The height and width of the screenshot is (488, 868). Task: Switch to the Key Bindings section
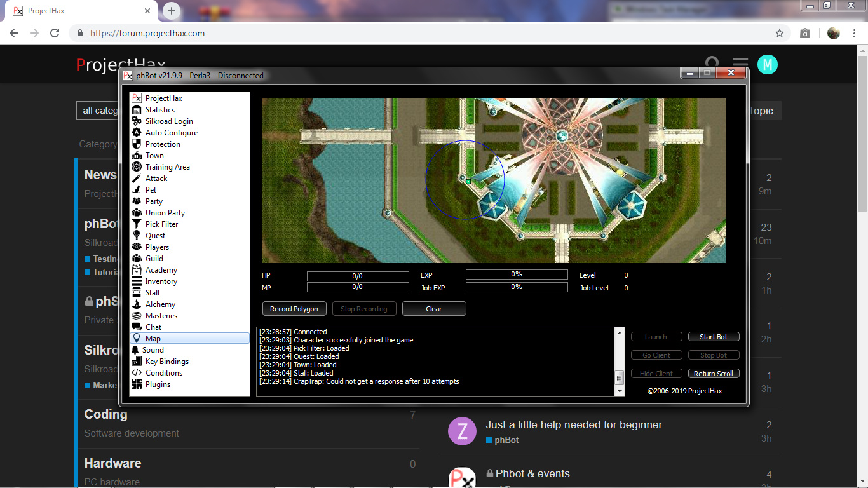(166, 362)
